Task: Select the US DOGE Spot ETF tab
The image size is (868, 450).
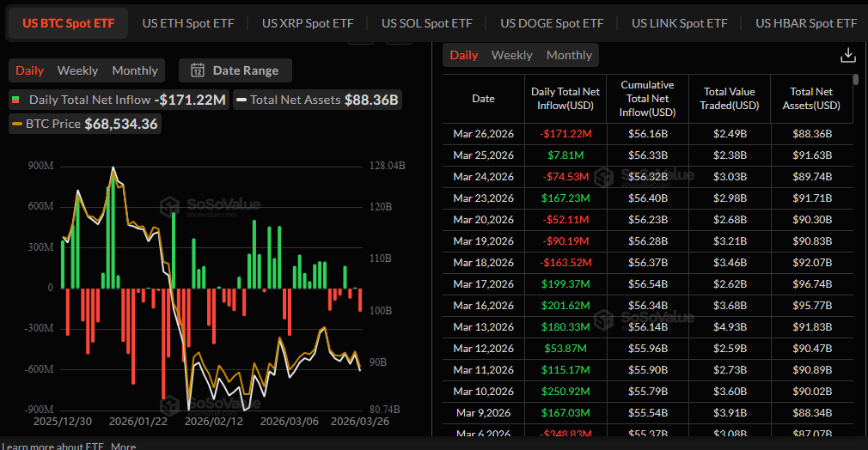Action: (x=552, y=23)
